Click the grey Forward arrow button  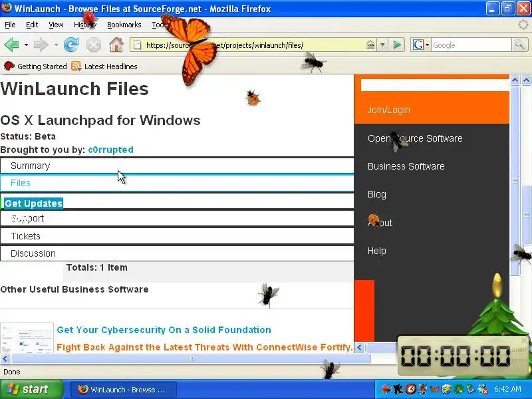point(41,45)
